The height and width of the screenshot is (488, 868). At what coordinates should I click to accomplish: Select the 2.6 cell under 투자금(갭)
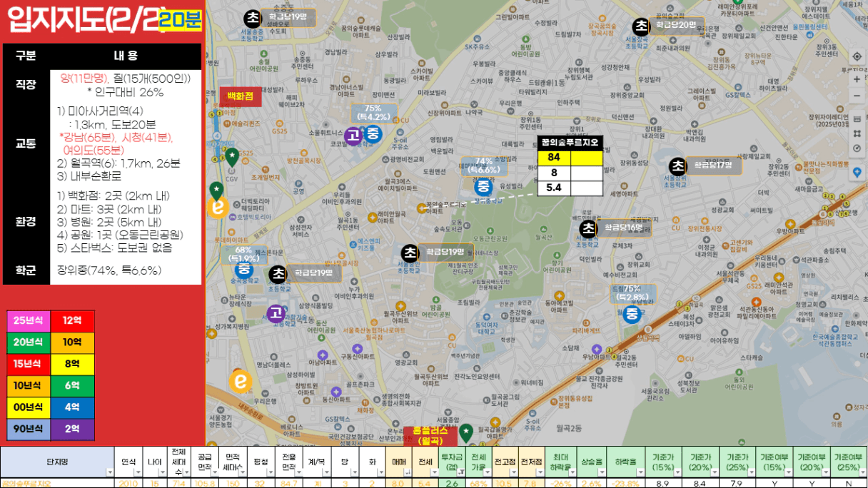click(452, 483)
